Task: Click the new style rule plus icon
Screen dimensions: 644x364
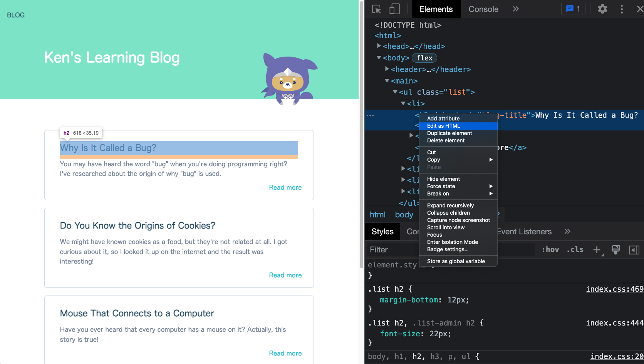Action: [597, 250]
